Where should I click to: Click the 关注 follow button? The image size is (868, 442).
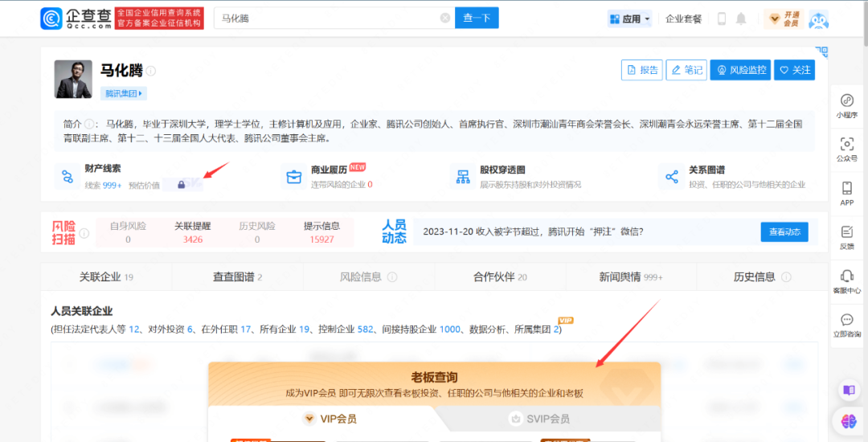tap(794, 70)
